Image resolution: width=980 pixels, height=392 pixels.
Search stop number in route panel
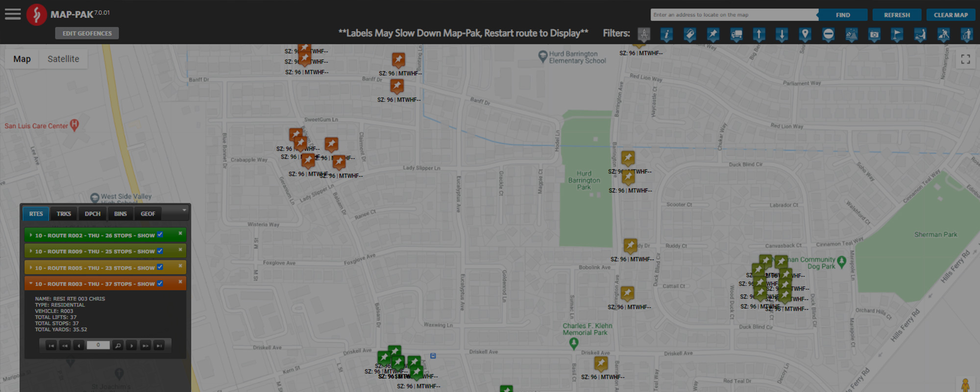click(x=118, y=345)
